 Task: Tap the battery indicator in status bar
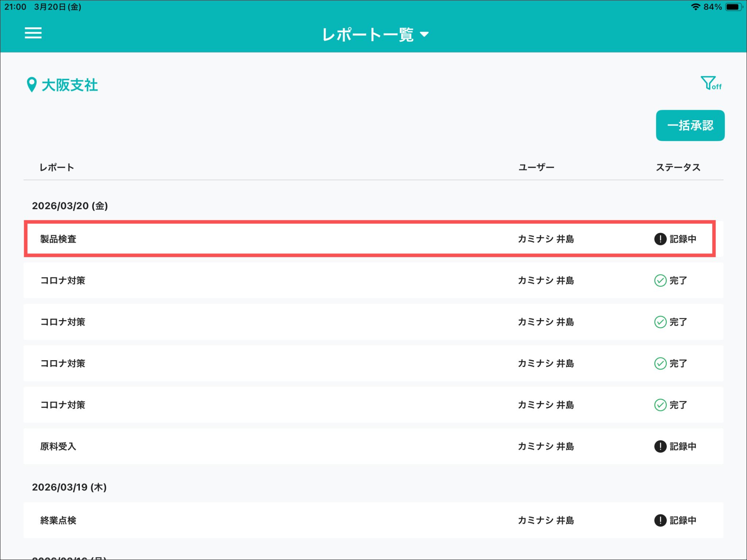coord(734,7)
